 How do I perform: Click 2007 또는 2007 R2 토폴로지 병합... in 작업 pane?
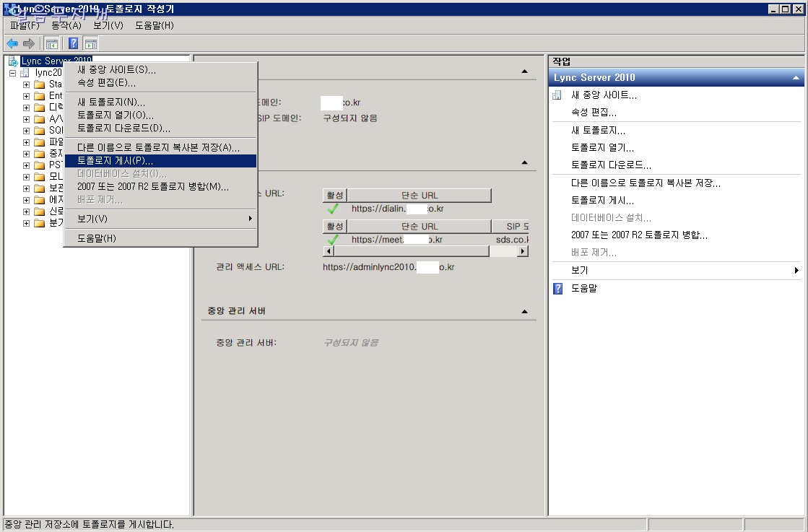click(x=639, y=235)
